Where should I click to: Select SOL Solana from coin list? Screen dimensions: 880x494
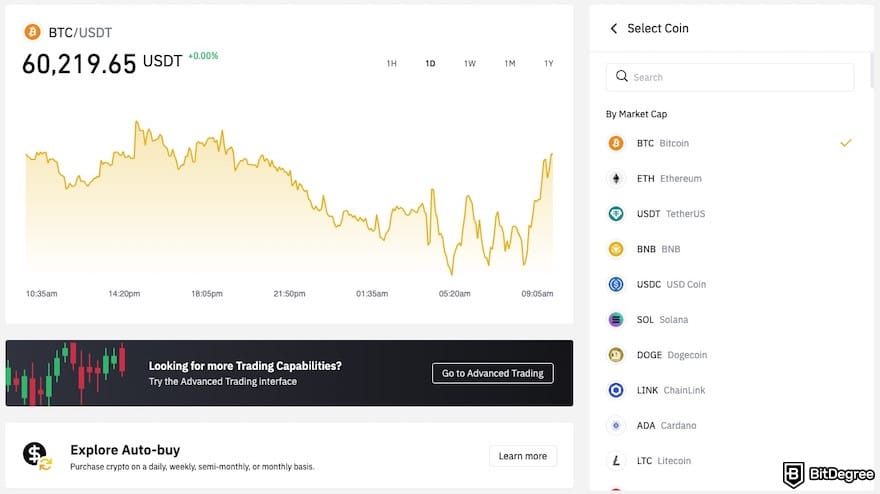(730, 319)
